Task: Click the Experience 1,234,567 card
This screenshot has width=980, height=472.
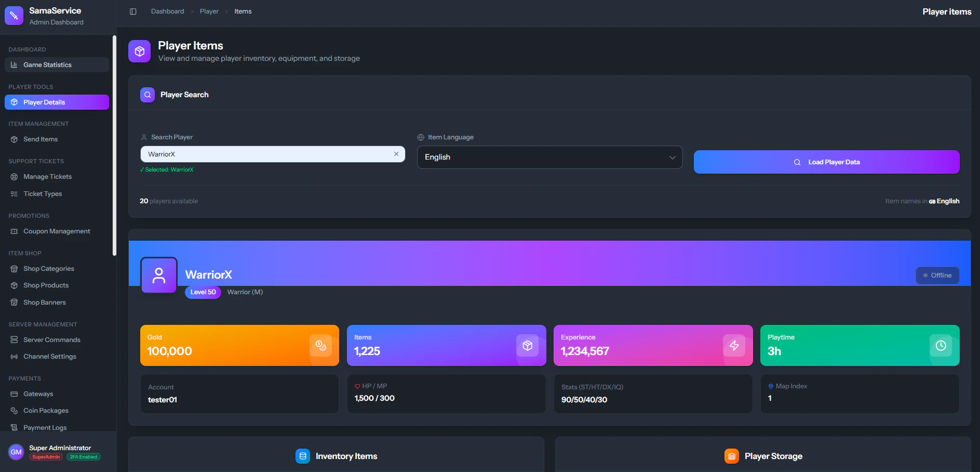Action: click(x=653, y=346)
